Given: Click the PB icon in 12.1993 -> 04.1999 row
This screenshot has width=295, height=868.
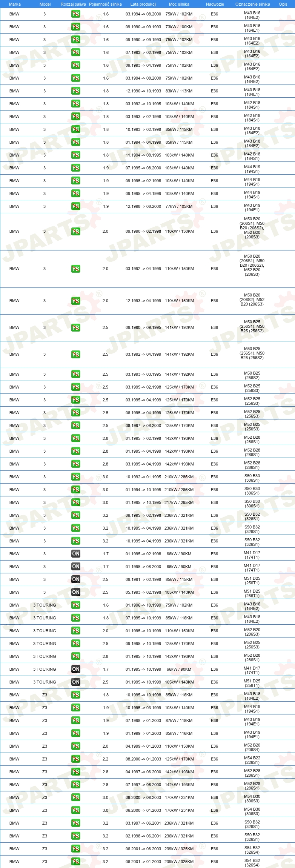Looking at the screenshot, I should [75, 301].
